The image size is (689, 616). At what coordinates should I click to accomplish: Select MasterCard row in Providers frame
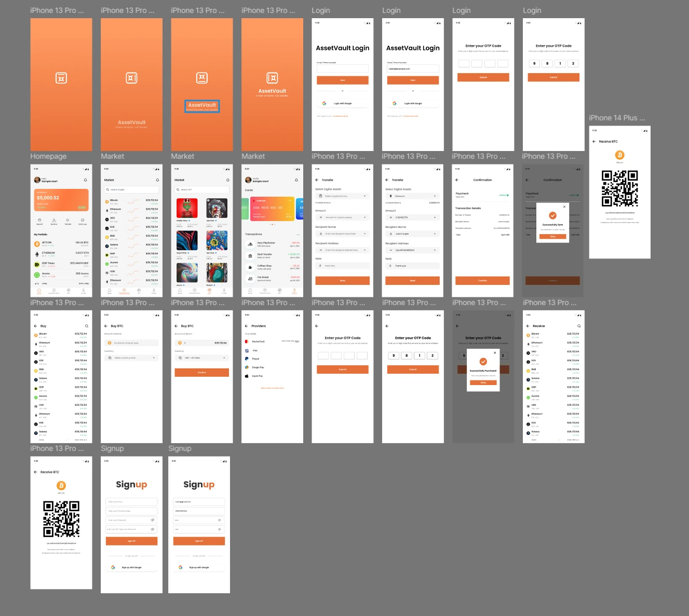coord(272,341)
